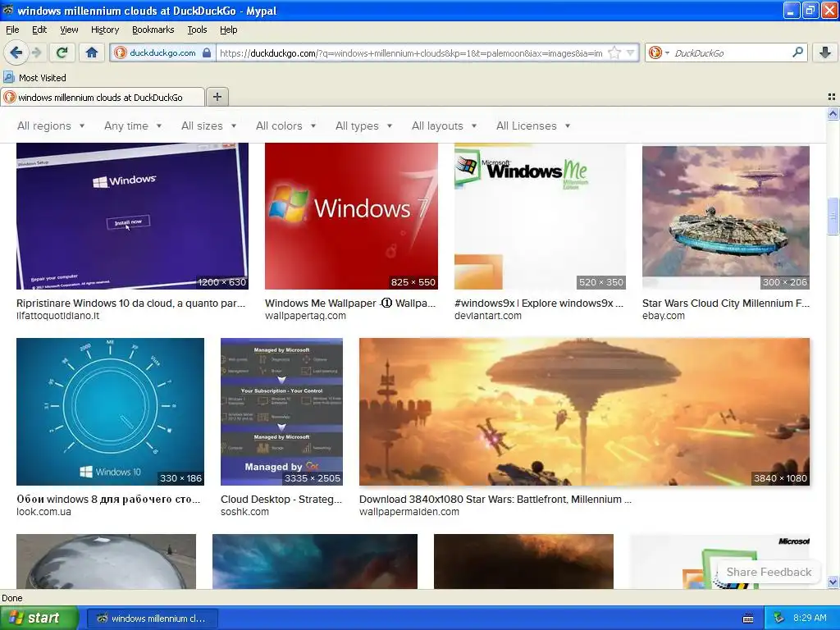Screen dimensions: 840x630
Task: Open the History menu
Action: tap(104, 30)
